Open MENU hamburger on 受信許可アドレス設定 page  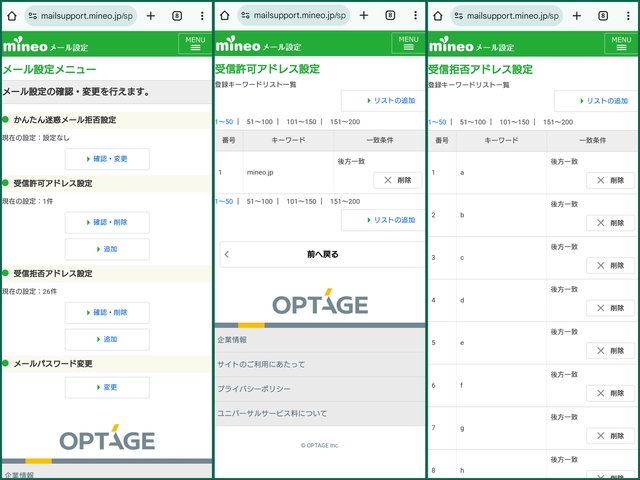point(408,44)
